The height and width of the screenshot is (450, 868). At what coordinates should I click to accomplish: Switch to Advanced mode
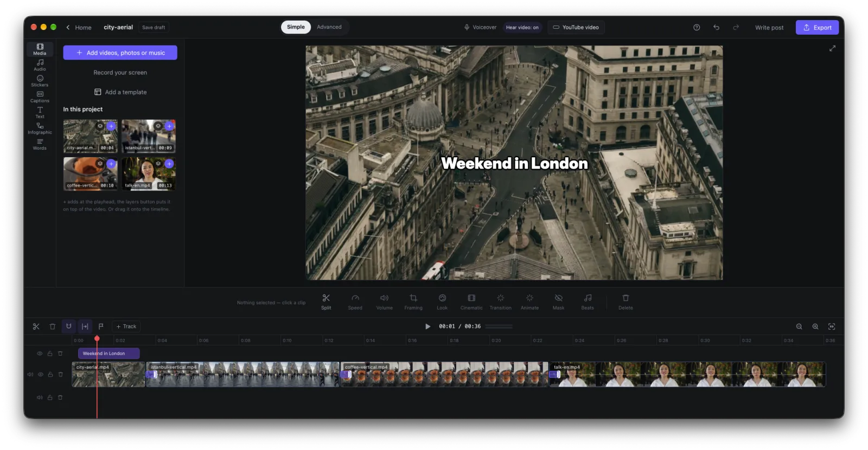pos(329,27)
